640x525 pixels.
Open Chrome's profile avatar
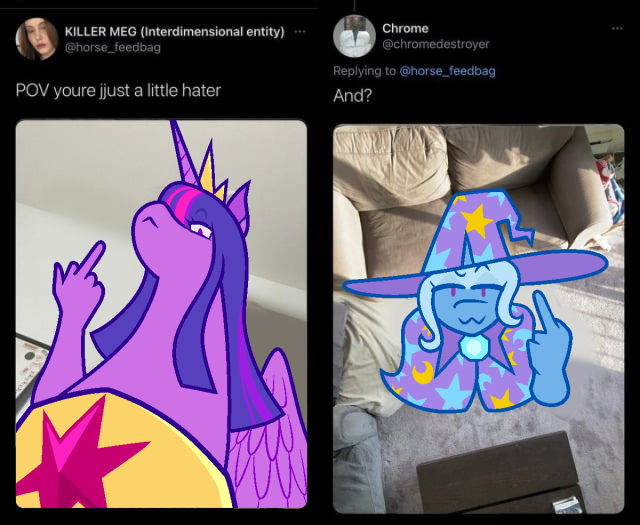(x=354, y=36)
